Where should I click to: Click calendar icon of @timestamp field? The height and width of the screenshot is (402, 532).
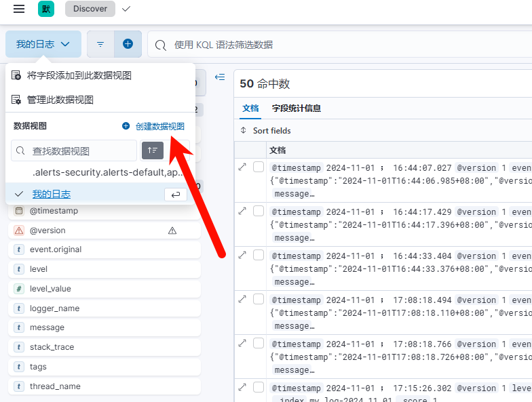point(19,211)
